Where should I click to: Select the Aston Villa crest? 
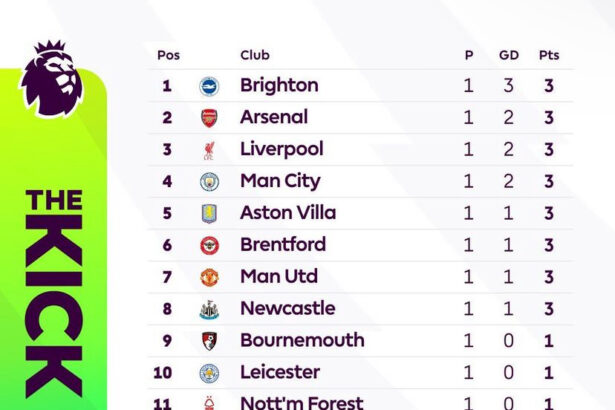[209, 214]
